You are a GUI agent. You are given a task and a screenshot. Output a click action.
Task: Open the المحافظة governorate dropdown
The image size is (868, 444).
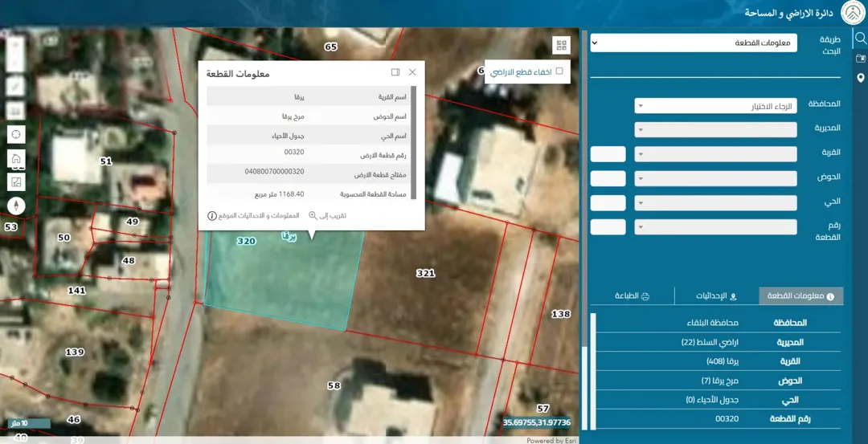pos(716,106)
